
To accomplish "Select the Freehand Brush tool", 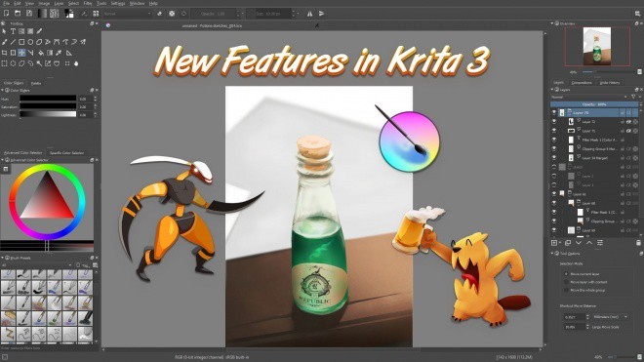I will tap(4, 42).
